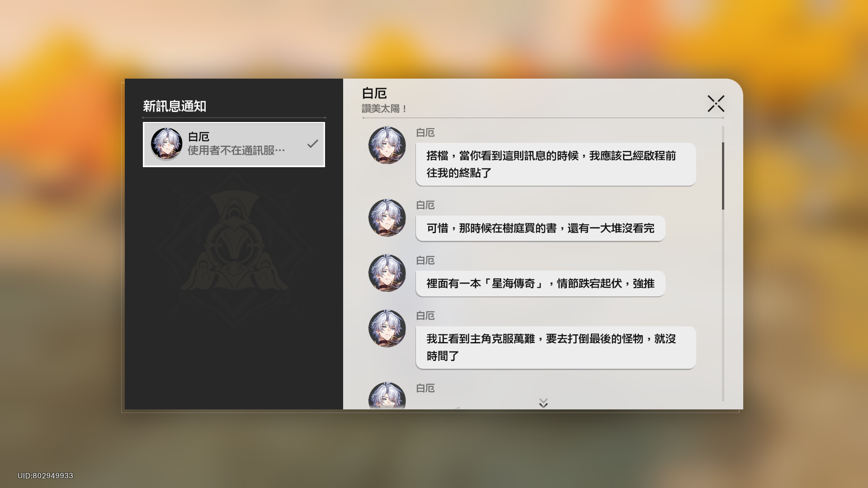Open 白厄 conversation in notification list
868x488 pixels.
point(234,145)
